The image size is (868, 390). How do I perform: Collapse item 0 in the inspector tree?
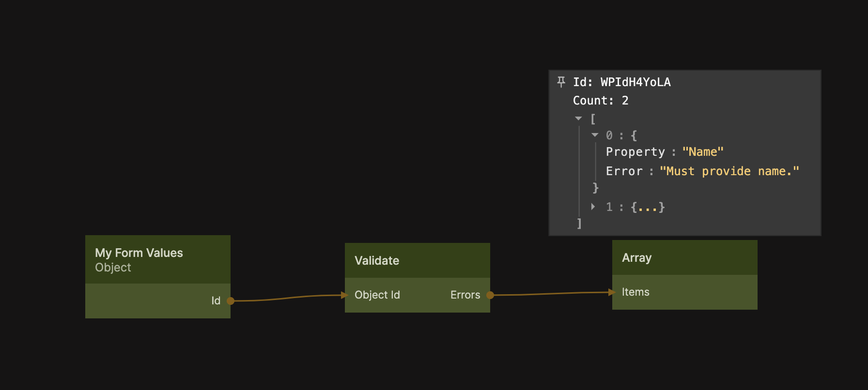pyautogui.click(x=595, y=135)
